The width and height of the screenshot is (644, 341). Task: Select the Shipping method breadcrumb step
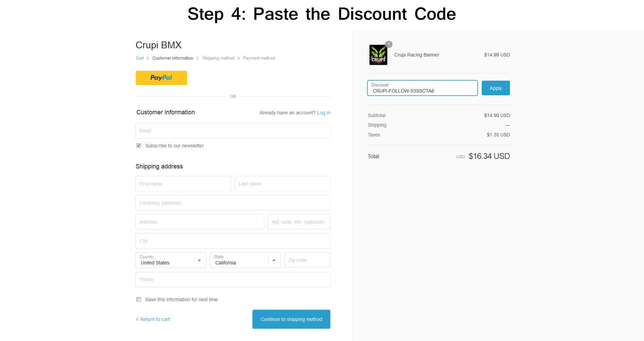coord(218,58)
